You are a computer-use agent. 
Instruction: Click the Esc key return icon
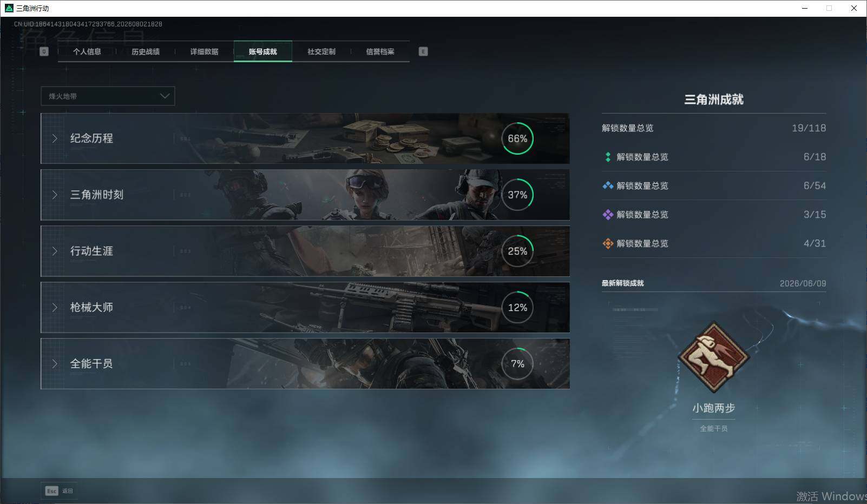(51, 491)
